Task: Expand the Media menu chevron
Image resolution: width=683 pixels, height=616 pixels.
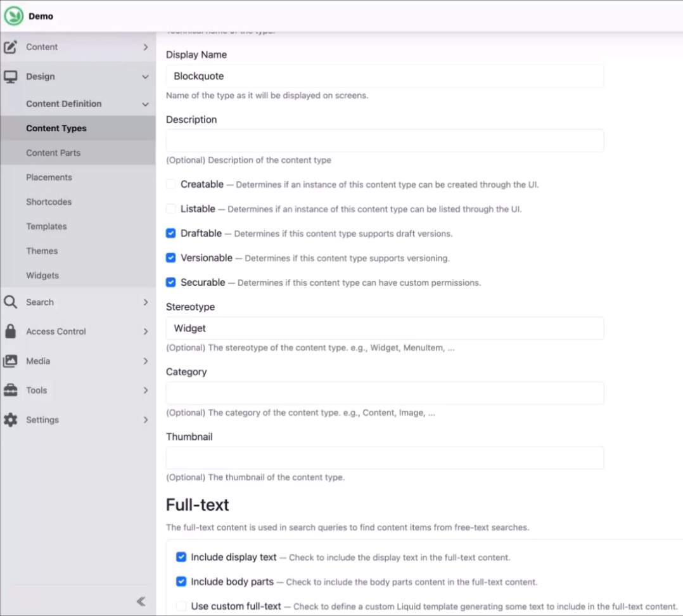Action: coord(146,361)
